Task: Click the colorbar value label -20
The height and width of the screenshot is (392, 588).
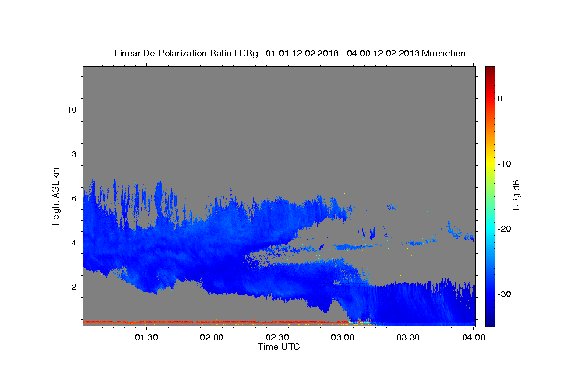Action: pos(504,229)
